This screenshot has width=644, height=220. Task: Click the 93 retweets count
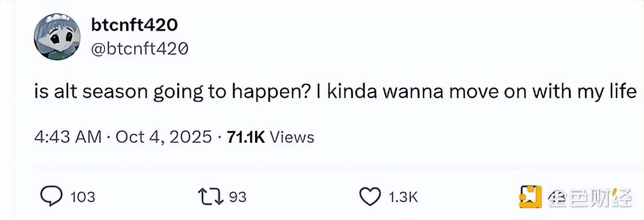point(238,197)
